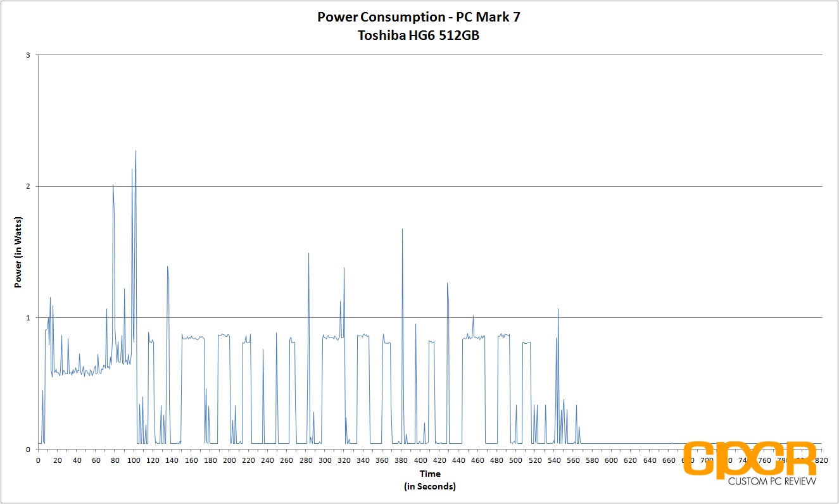
Task: Click the '140' time axis tick label
Action: tap(172, 460)
